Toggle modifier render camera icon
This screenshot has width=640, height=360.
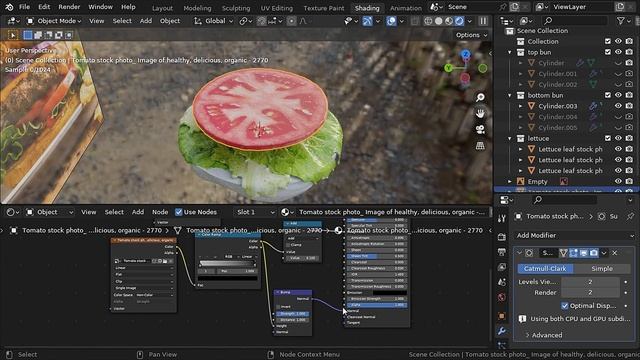[594, 253]
